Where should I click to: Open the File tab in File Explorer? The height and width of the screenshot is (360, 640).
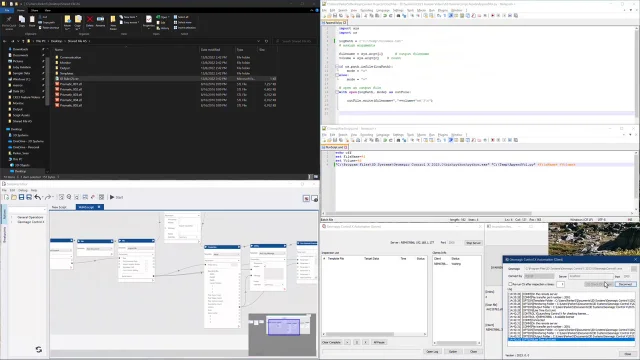[7, 10]
